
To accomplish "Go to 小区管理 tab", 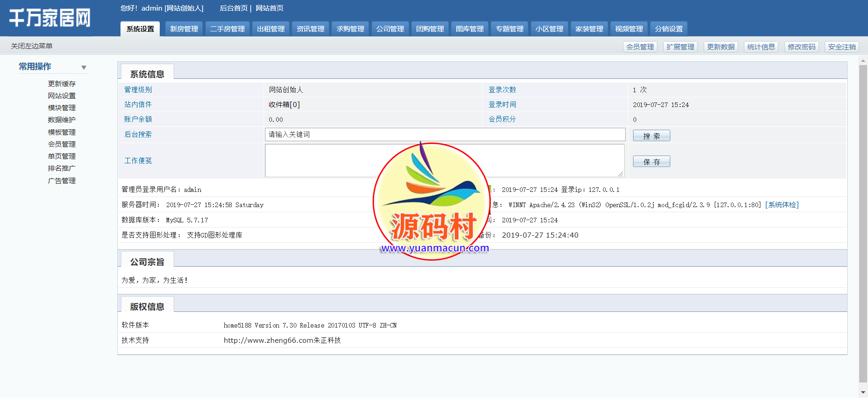I will click(549, 29).
